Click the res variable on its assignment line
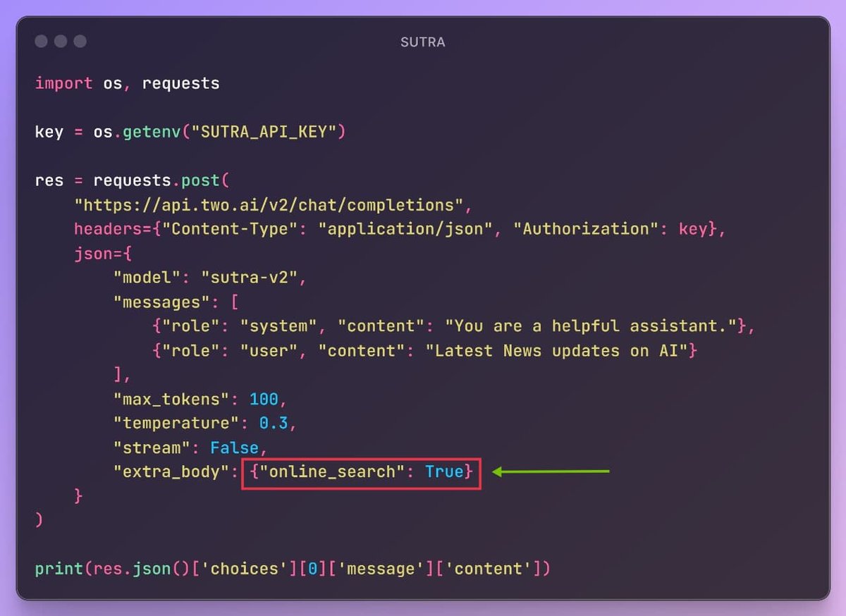The height and width of the screenshot is (616, 846). (49, 180)
